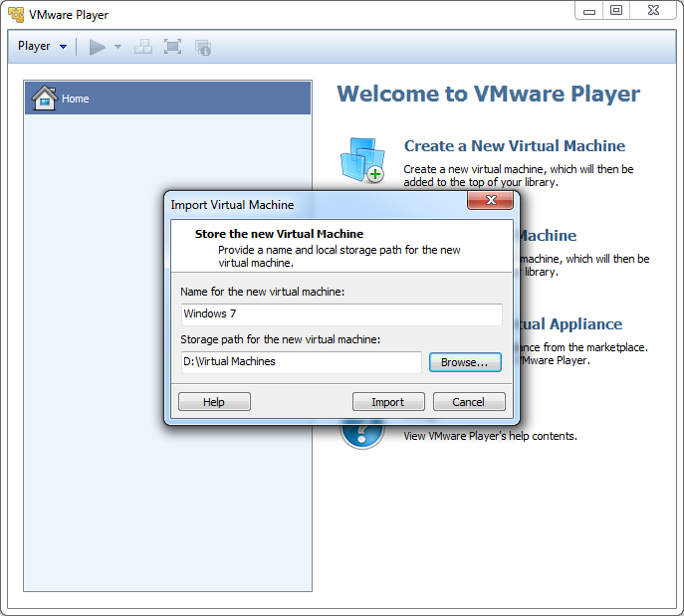The image size is (684, 616).
Task: Select Home item in the library list
Action: point(76,99)
